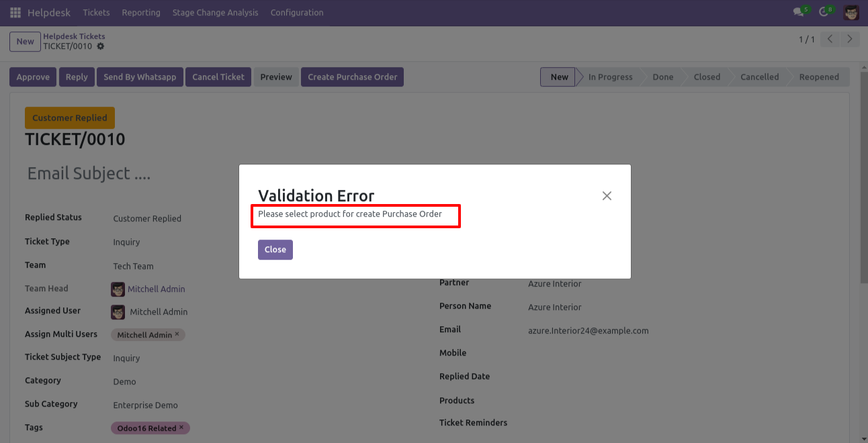Click the TICKET/0010 heading
Screen dimensions: 868x443
(75, 140)
